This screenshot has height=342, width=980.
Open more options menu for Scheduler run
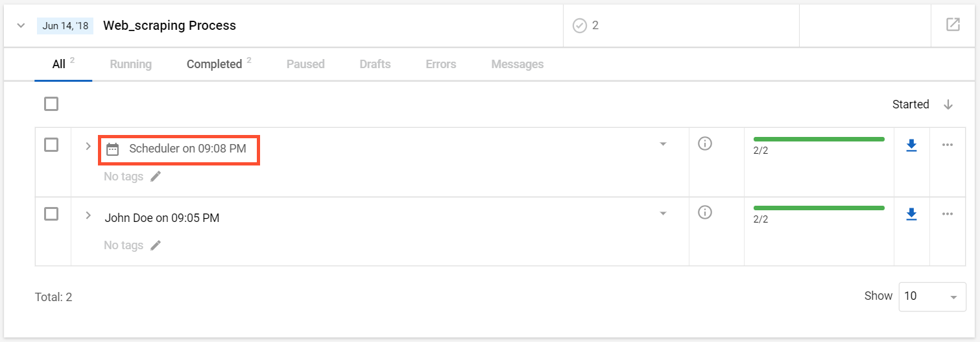click(948, 145)
